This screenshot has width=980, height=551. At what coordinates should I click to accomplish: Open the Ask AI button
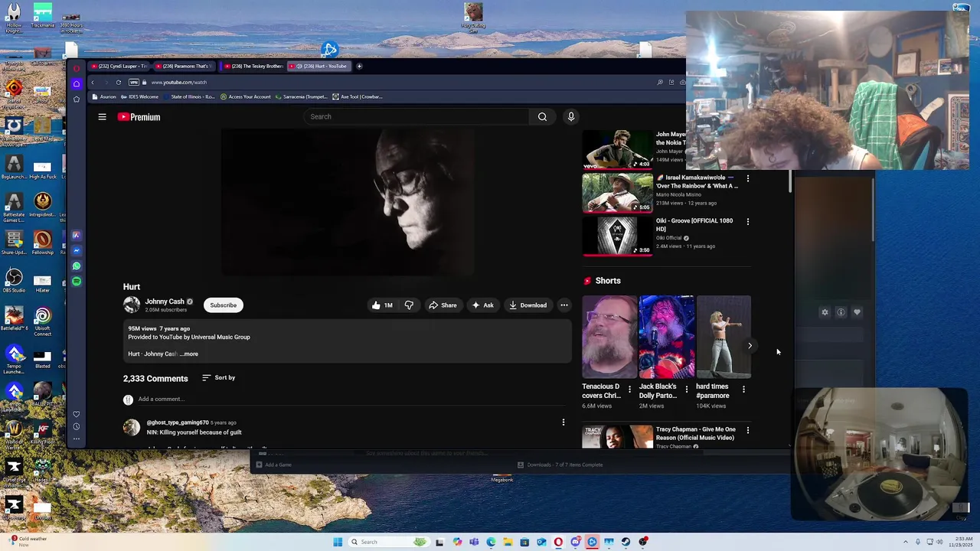click(x=482, y=305)
